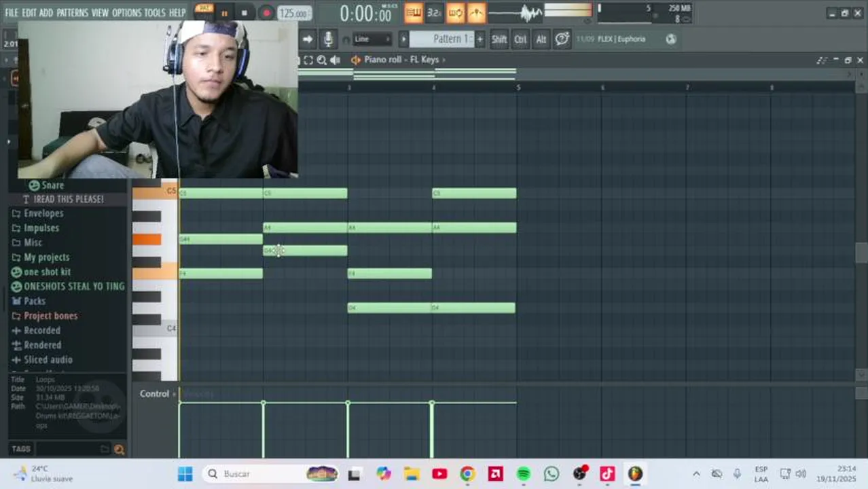Open the Rendered folder

click(42, 345)
